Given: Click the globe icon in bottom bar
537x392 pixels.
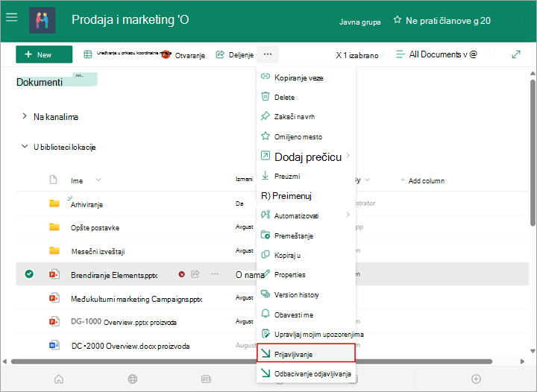Looking at the screenshot, I should click(x=133, y=379).
